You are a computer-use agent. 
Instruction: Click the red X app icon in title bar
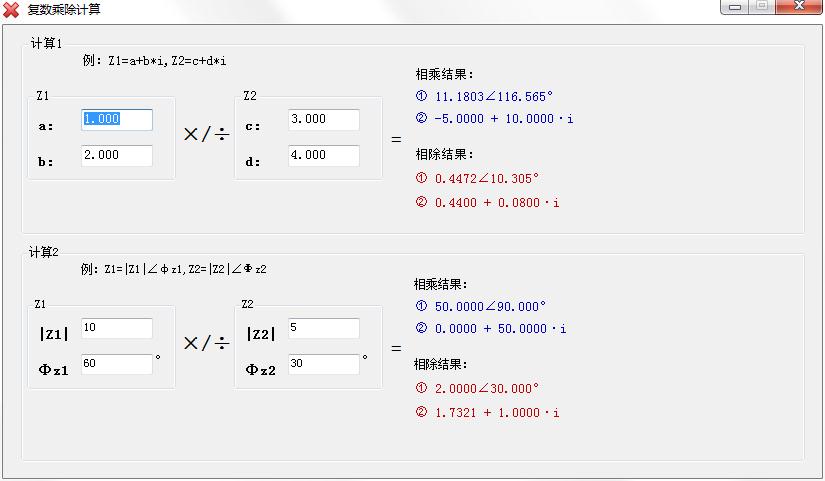point(12,9)
